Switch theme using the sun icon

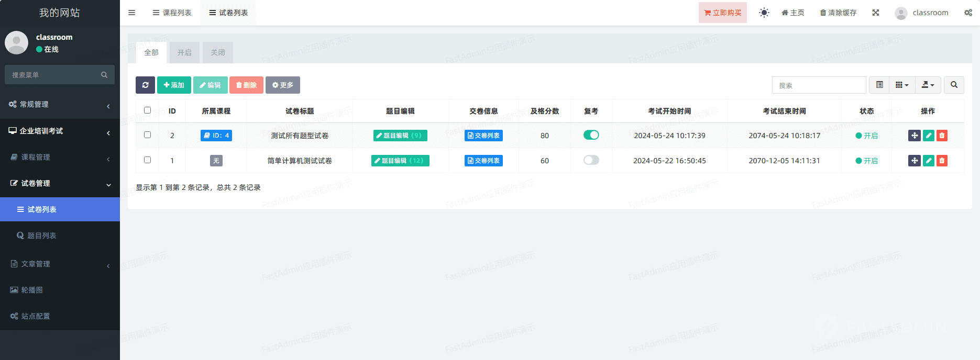point(764,13)
